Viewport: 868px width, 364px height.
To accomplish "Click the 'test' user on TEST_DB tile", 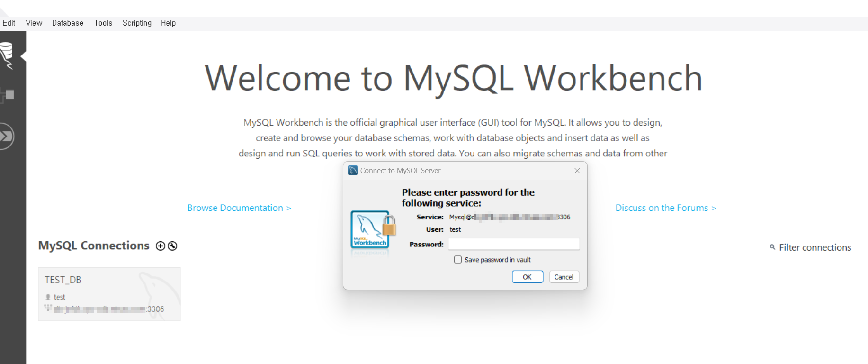I will [60, 297].
